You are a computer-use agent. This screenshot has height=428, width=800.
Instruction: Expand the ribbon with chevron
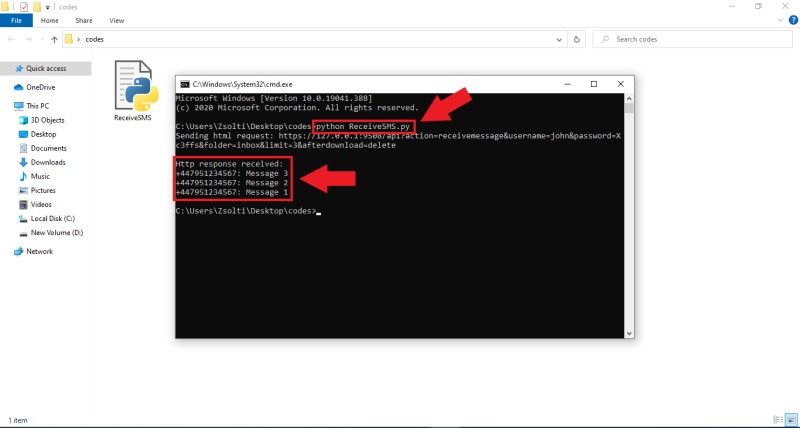[x=780, y=20]
